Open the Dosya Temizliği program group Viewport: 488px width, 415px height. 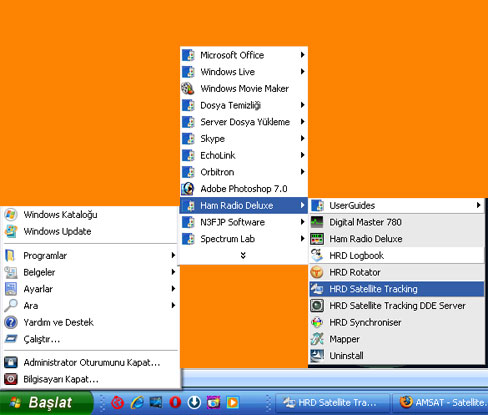click(x=244, y=105)
